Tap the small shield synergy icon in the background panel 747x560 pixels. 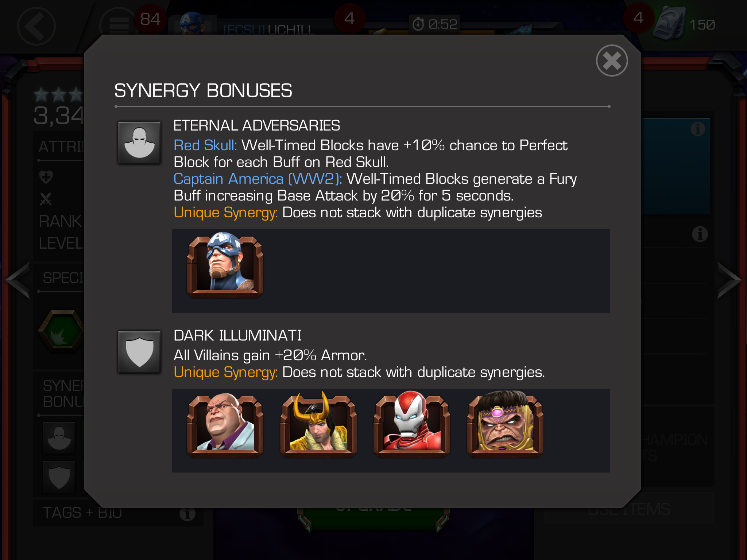click(59, 477)
